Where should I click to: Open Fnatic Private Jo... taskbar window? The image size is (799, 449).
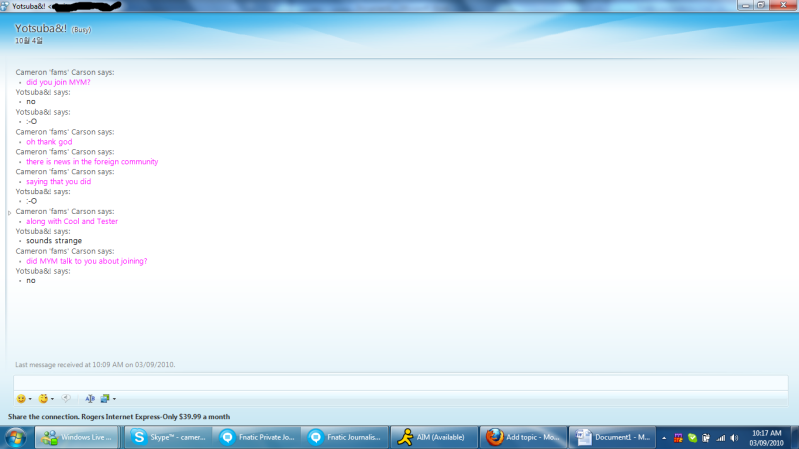click(257, 437)
